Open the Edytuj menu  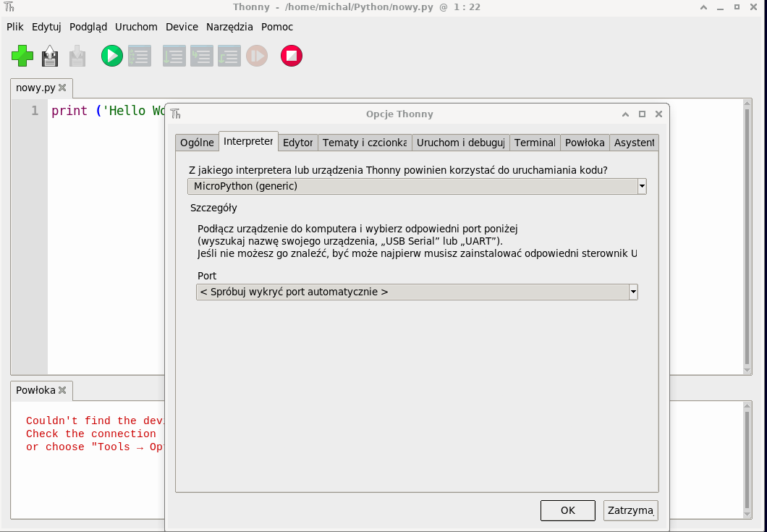click(x=46, y=27)
